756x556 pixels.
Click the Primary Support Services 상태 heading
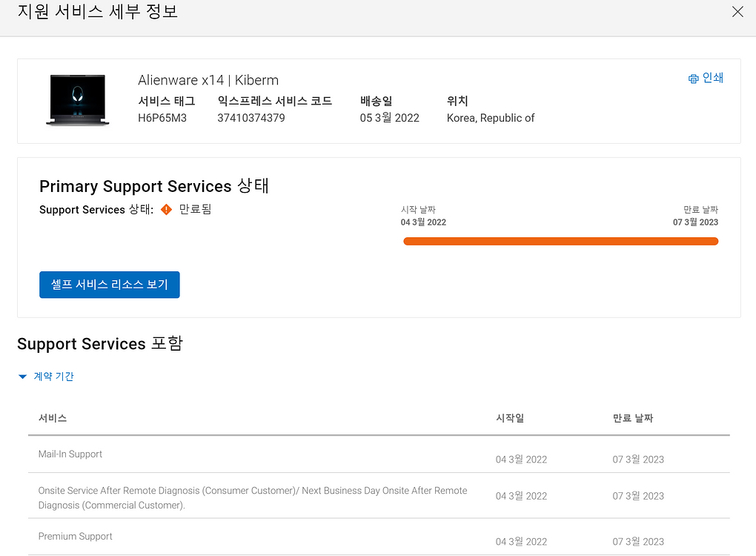pyautogui.click(x=154, y=186)
